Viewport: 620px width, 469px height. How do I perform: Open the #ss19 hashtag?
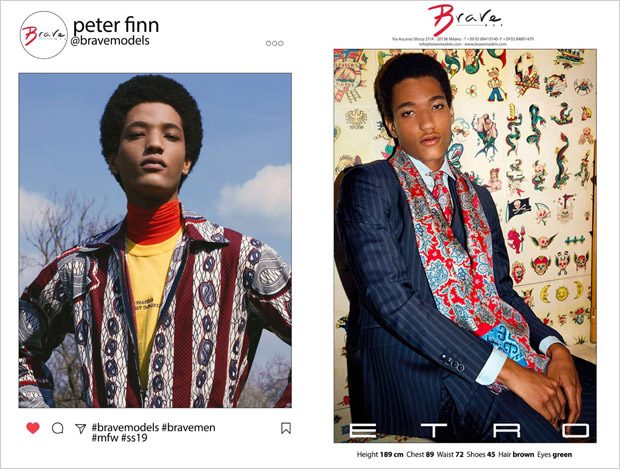(x=134, y=438)
